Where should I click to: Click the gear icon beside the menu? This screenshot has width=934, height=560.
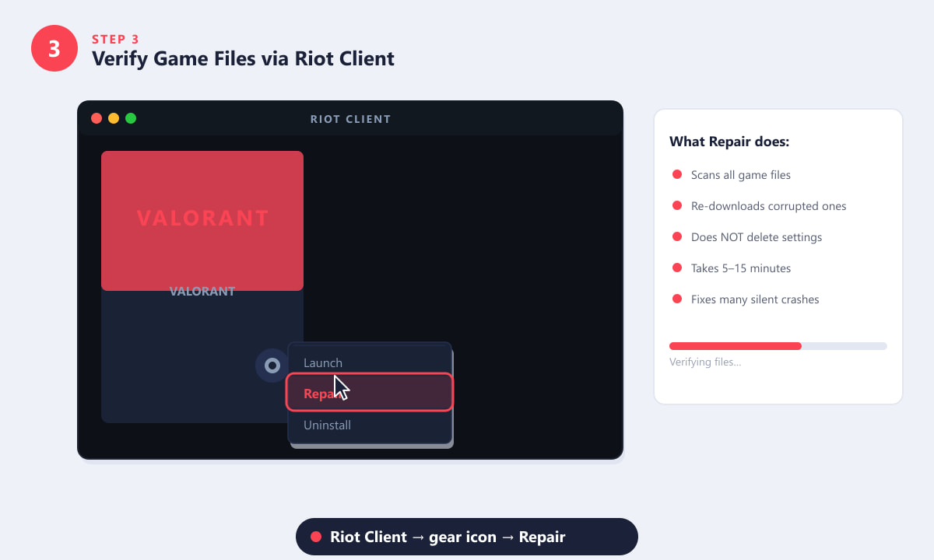(272, 366)
